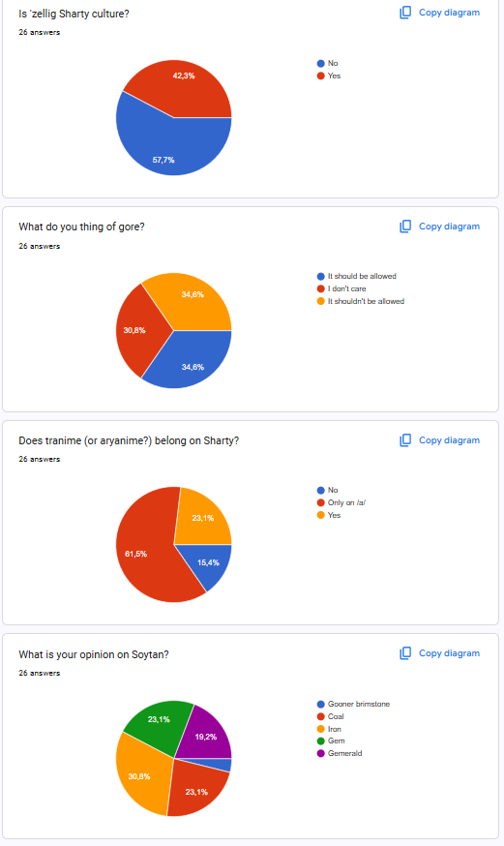This screenshot has width=504, height=846.
Task: Copy diagram text link for gore question
Action: tap(449, 227)
